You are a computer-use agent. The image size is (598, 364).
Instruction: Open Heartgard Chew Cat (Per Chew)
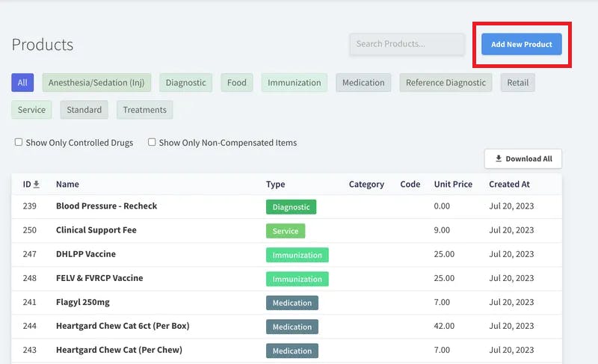[119, 351]
